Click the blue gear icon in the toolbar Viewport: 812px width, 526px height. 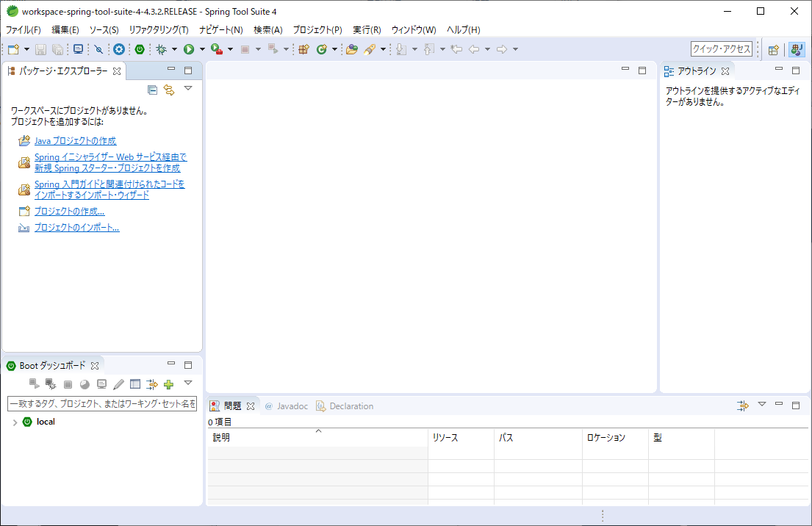pyautogui.click(x=119, y=49)
